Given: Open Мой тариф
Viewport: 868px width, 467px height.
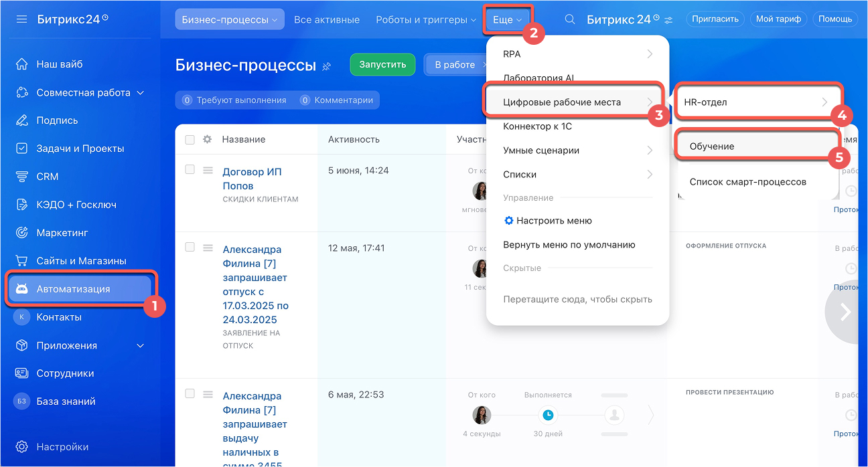Looking at the screenshot, I should click(778, 19).
